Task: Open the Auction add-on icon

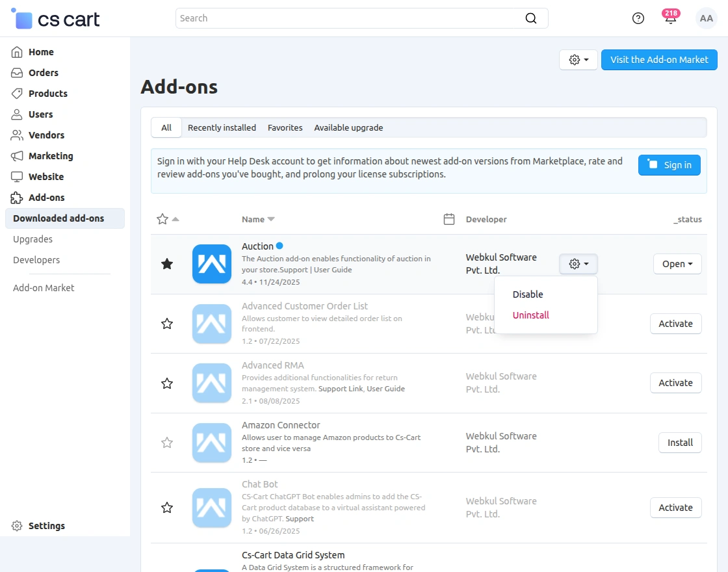Action: pos(212,264)
